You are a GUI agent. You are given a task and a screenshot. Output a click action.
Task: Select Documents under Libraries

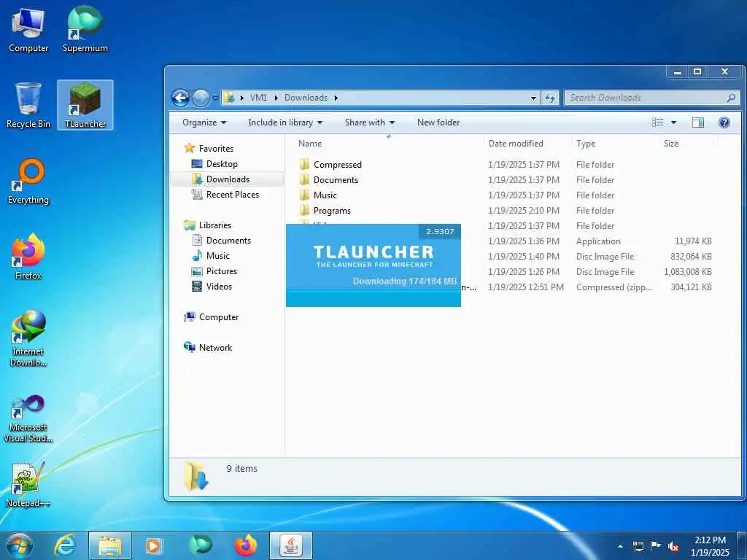(x=221, y=241)
